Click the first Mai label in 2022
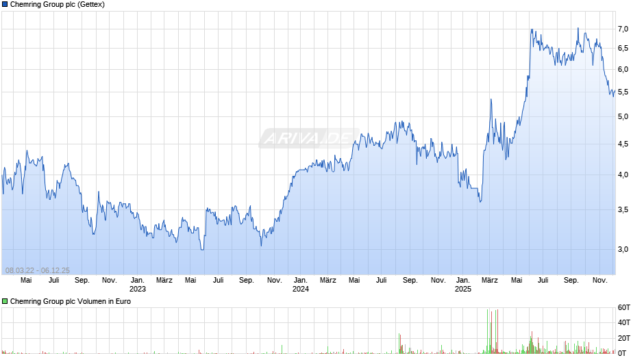This screenshot has height=360, width=644. tap(26, 280)
